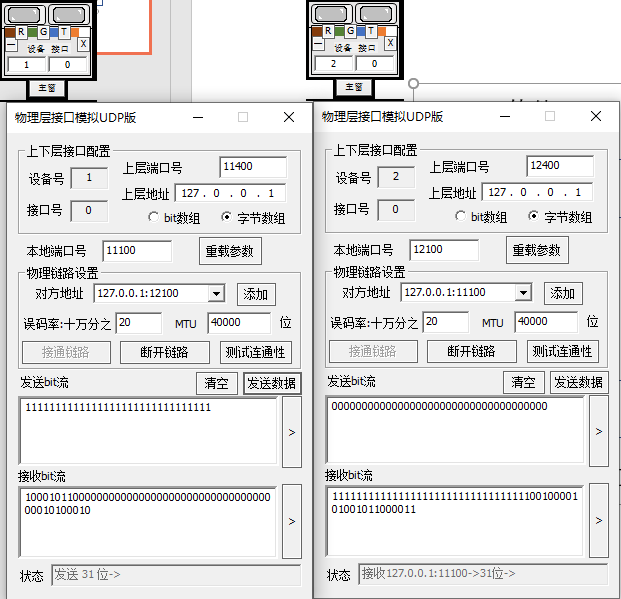Click the MTU field in left window

tap(239, 322)
